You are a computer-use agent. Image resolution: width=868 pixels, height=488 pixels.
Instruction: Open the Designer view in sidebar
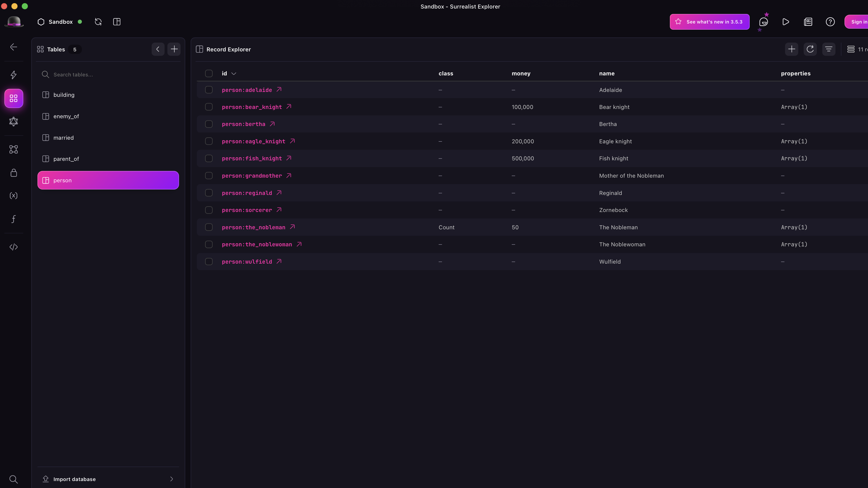(x=13, y=149)
